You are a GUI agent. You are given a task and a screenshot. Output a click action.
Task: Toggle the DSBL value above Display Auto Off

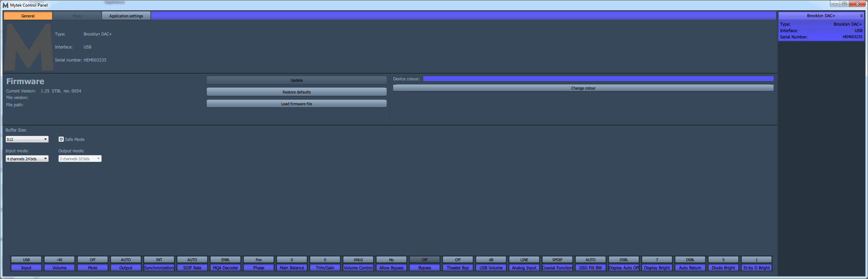624,260
